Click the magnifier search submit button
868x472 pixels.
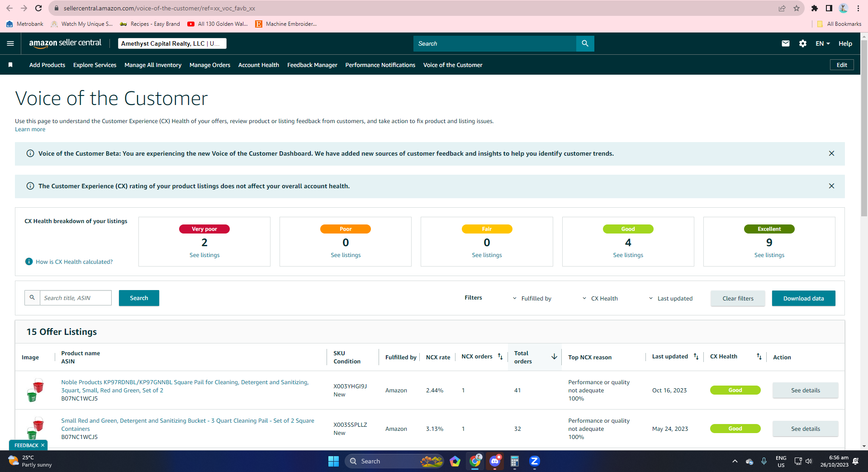tap(585, 43)
